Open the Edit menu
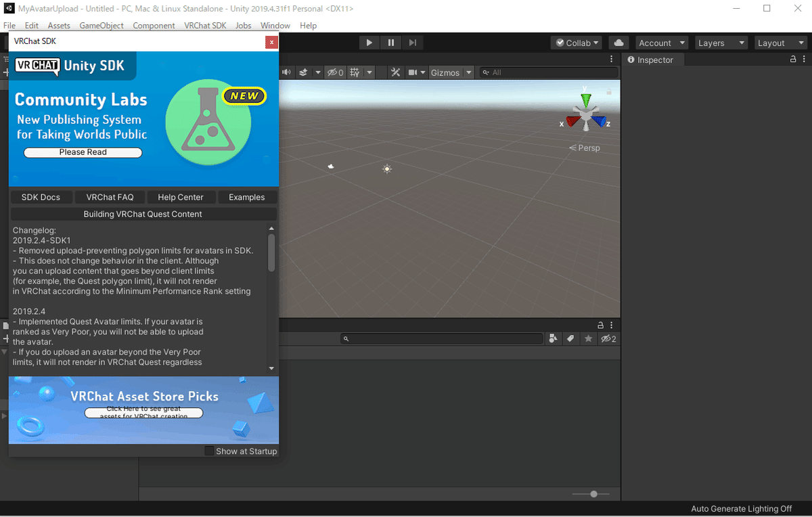 pyautogui.click(x=32, y=25)
